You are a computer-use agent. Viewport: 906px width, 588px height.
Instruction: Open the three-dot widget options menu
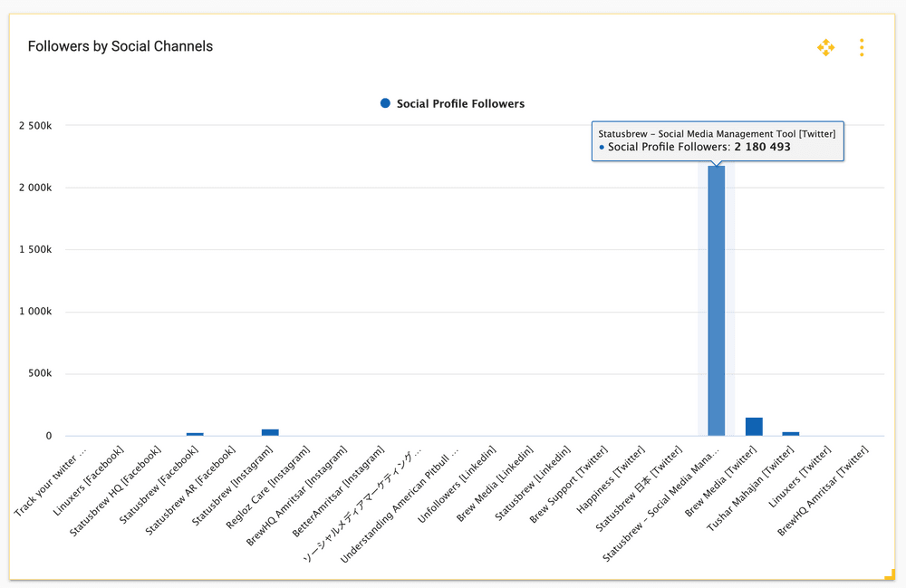(862, 47)
